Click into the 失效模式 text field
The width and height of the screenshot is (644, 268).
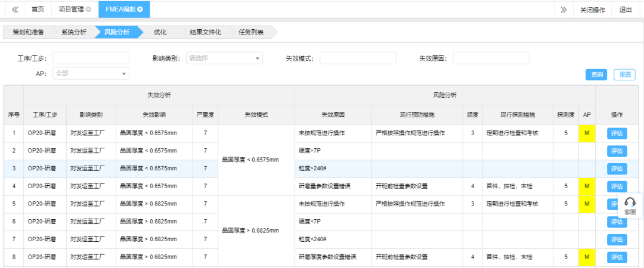pos(358,58)
